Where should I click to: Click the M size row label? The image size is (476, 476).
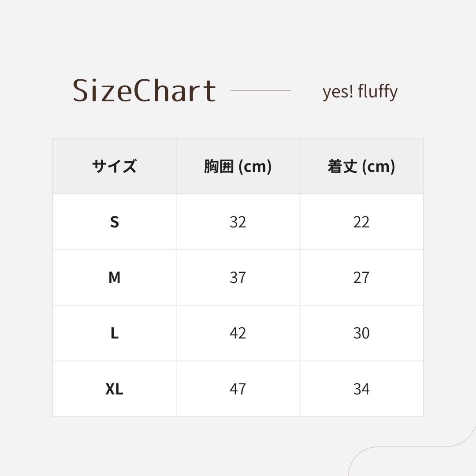pyautogui.click(x=114, y=277)
